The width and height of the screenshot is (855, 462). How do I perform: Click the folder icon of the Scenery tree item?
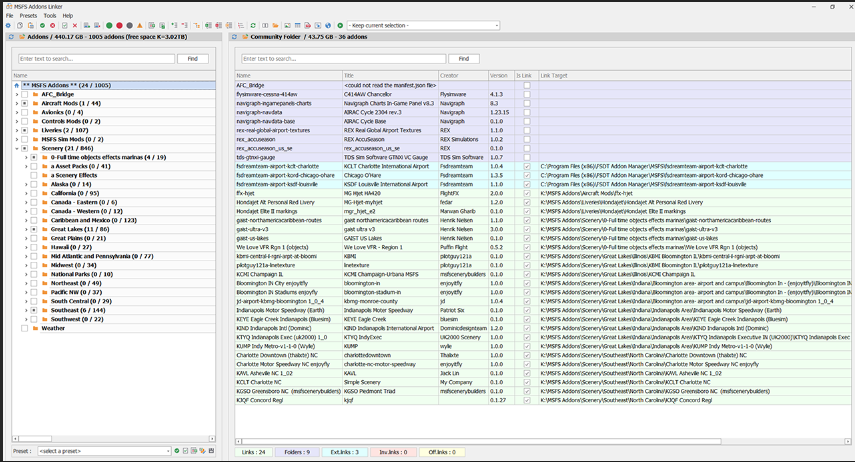click(x=35, y=148)
